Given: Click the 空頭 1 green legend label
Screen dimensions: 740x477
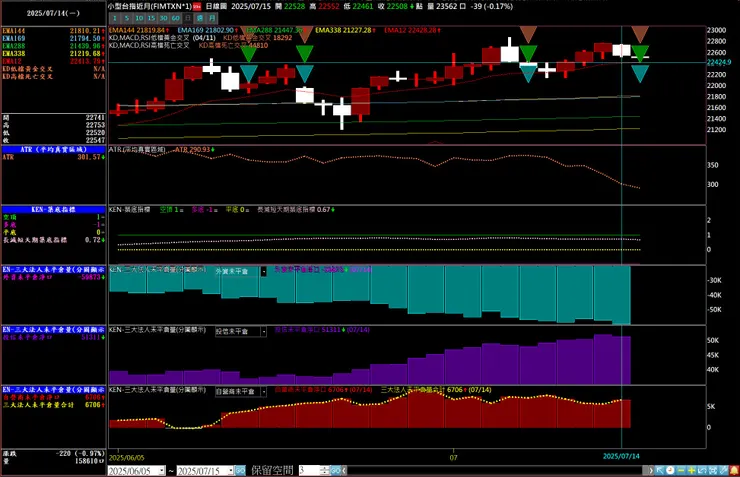Looking at the screenshot, I should click(169, 209).
